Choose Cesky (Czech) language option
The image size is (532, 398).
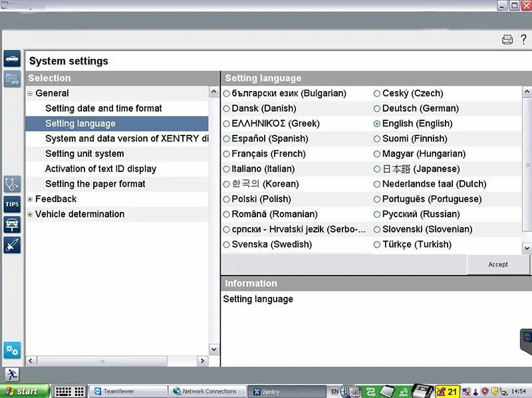tap(377, 94)
